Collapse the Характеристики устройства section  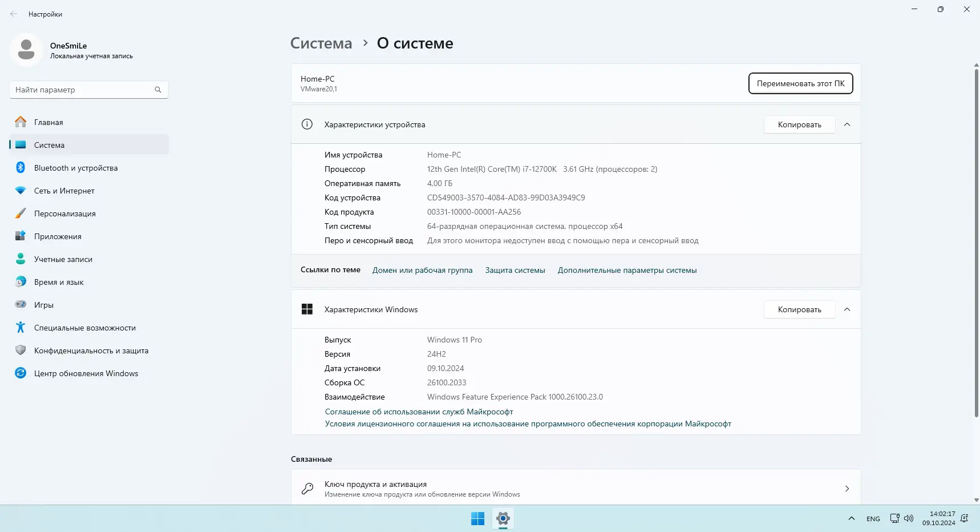click(x=848, y=124)
